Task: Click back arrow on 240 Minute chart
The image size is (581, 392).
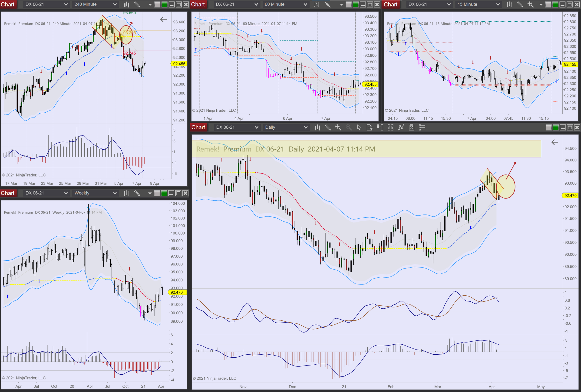Action: (x=163, y=19)
